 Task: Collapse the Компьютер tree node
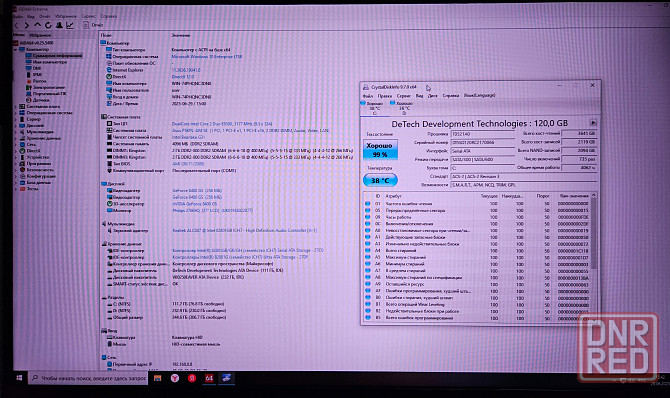pos(16,50)
